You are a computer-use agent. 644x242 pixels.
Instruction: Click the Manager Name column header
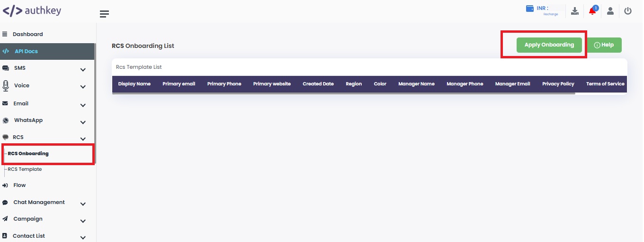417,84
